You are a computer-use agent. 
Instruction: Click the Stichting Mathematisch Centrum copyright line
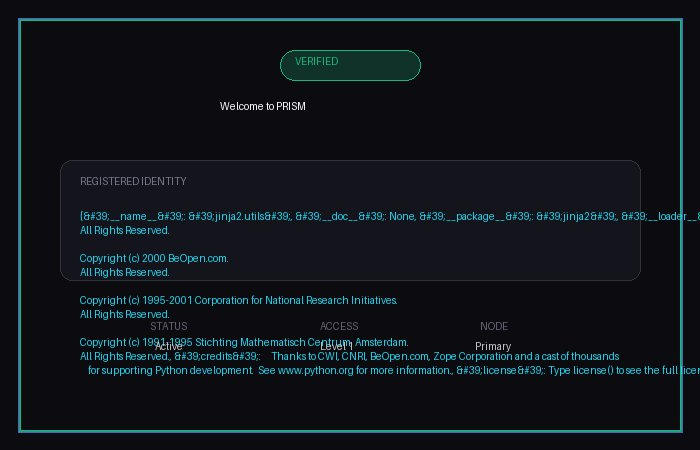(244, 342)
